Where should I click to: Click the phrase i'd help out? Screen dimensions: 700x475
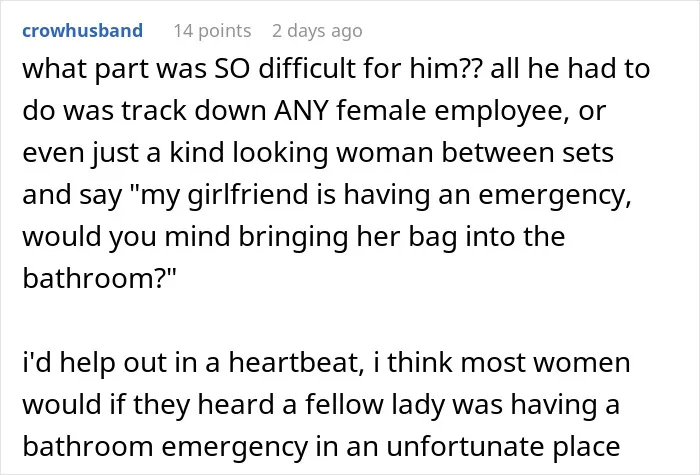tap(95, 363)
